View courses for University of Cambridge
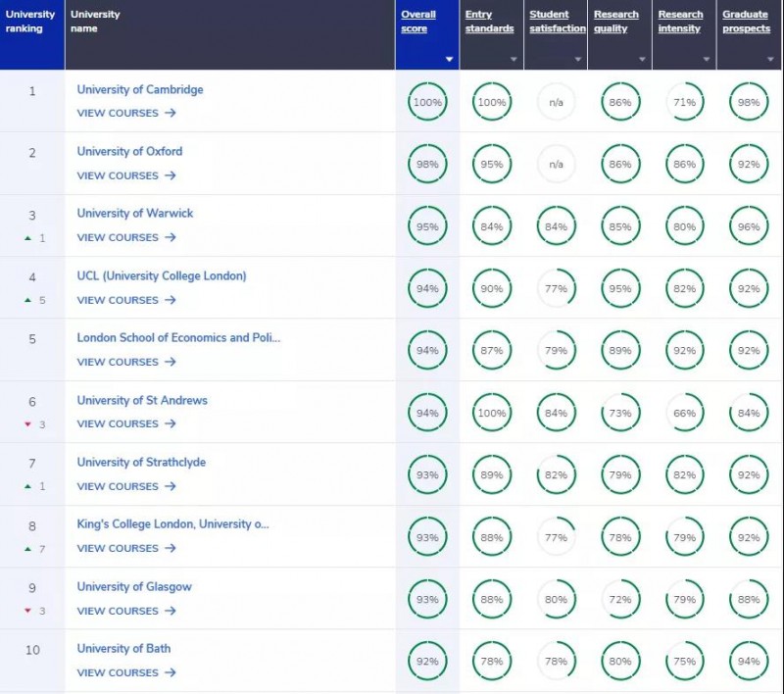The image size is (784, 694). point(126,113)
